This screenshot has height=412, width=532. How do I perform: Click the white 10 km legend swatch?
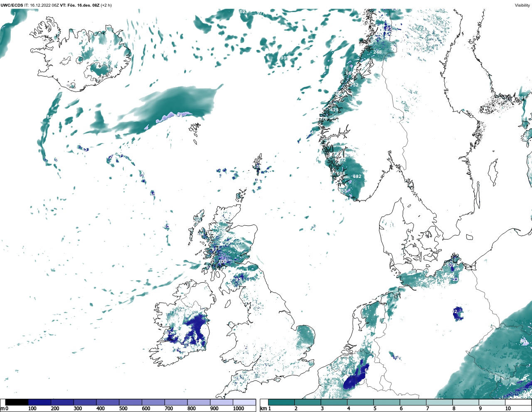pyautogui.click(x=518, y=402)
